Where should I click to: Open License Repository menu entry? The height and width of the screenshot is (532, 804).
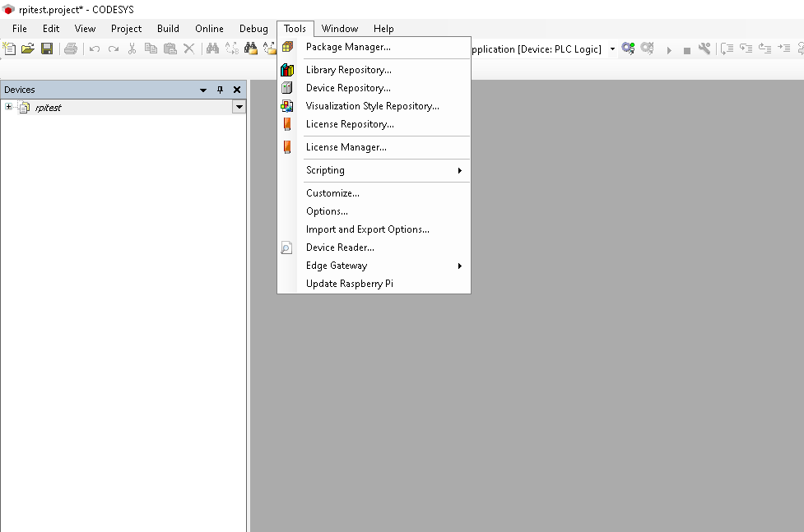(x=374, y=124)
